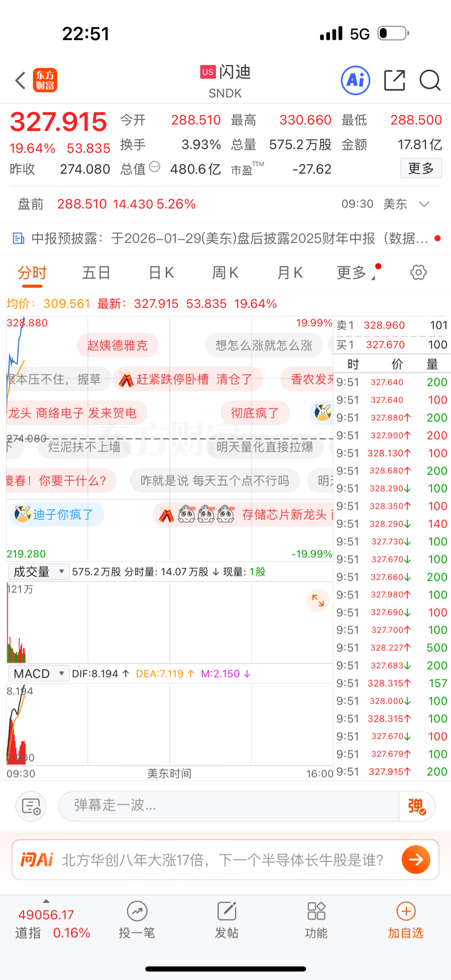Tap the orange arrow send icon
Screen dimensions: 451x980
[416, 860]
